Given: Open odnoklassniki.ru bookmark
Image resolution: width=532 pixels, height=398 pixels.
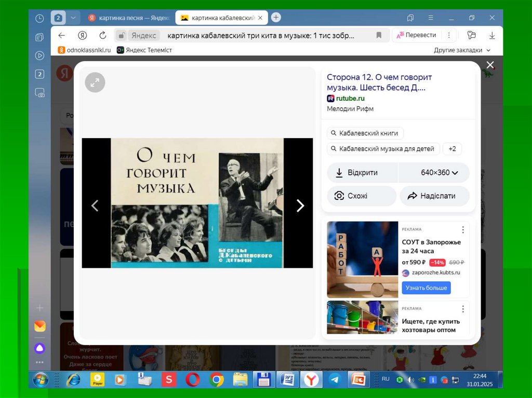Looking at the screenshot, I should (85, 50).
